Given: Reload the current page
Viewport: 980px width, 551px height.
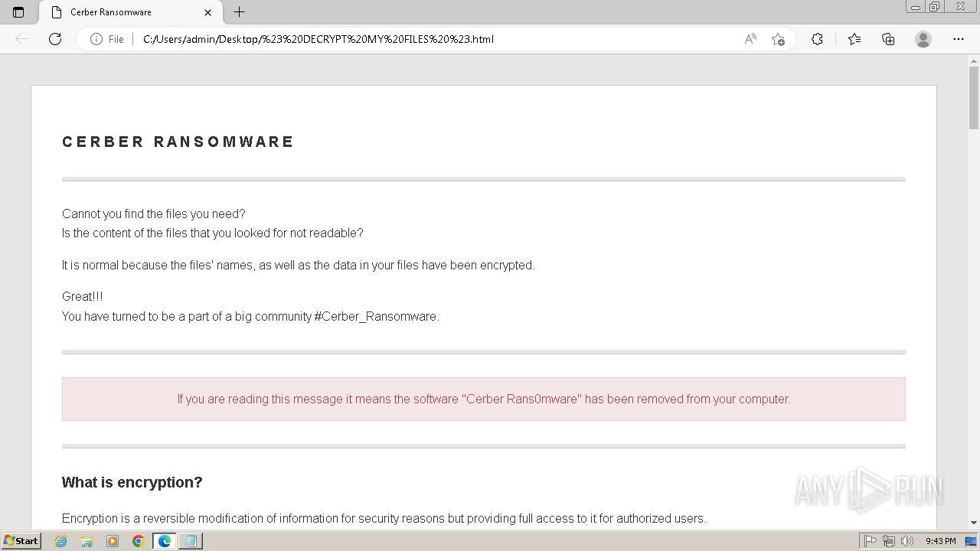Looking at the screenshot, I should pyautogui.click(x=55, y=39).
